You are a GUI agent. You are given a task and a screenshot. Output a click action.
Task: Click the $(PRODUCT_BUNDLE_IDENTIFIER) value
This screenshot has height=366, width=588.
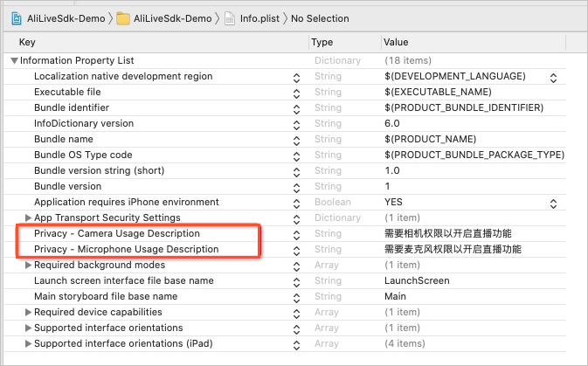point(464,107)
